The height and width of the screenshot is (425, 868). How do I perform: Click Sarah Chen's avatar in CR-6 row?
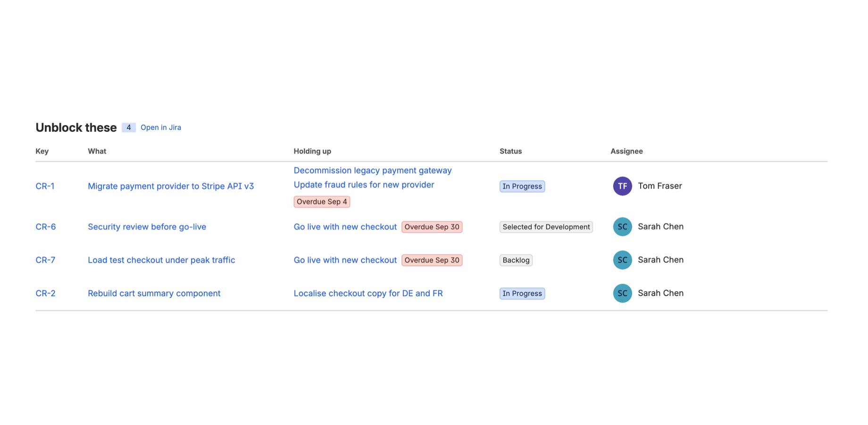tap(622, 227)
